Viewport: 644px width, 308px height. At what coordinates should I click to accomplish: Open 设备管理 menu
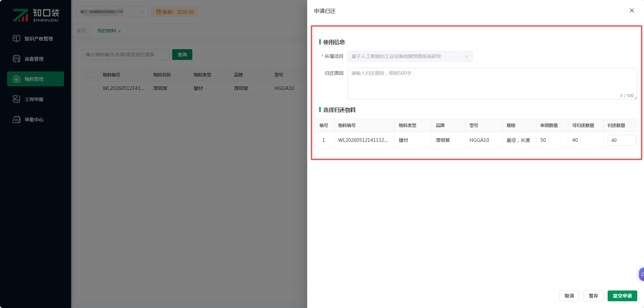click(x=35, y=59)
